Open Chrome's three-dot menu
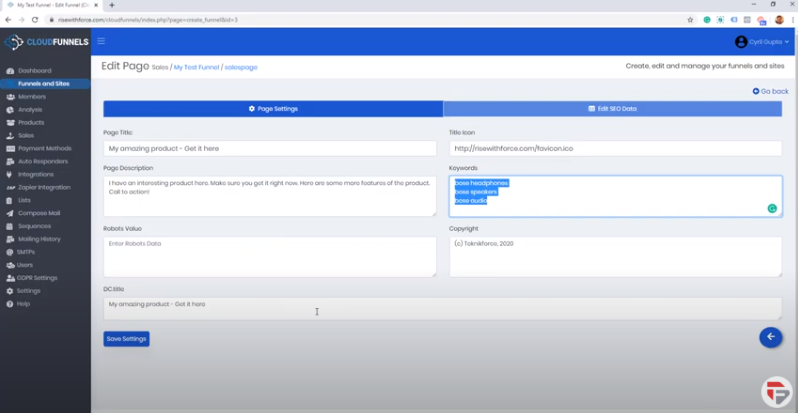Screen dimensions: 798x413 [x=790, y=19]
